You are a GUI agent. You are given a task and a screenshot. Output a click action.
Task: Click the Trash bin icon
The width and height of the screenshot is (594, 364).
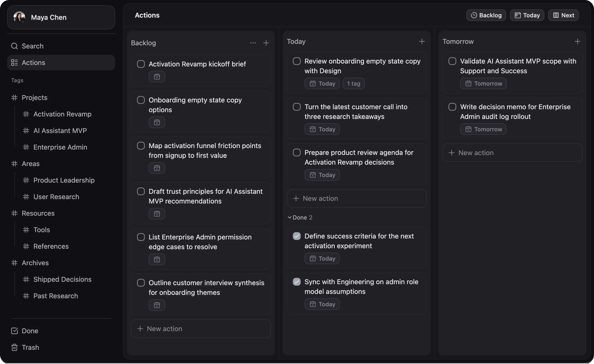point(14,348)
